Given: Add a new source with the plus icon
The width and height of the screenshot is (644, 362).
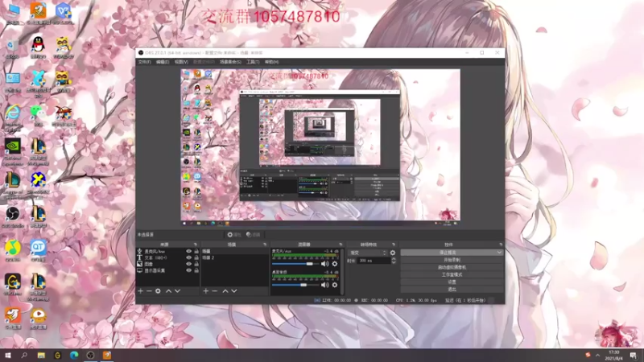Looking at the screenshot, I should 140,291.
